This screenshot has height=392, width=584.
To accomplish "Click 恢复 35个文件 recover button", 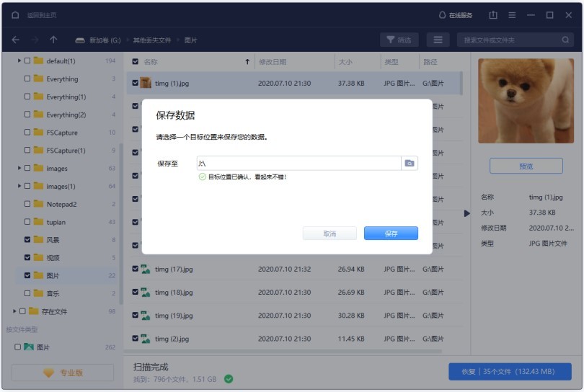I will (x=510, y=372).
